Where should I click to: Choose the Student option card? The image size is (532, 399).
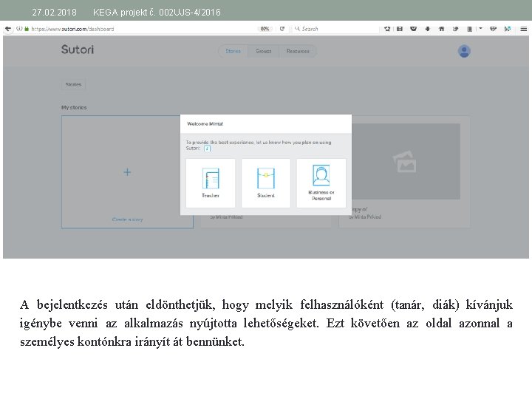(x=266, y=183)
